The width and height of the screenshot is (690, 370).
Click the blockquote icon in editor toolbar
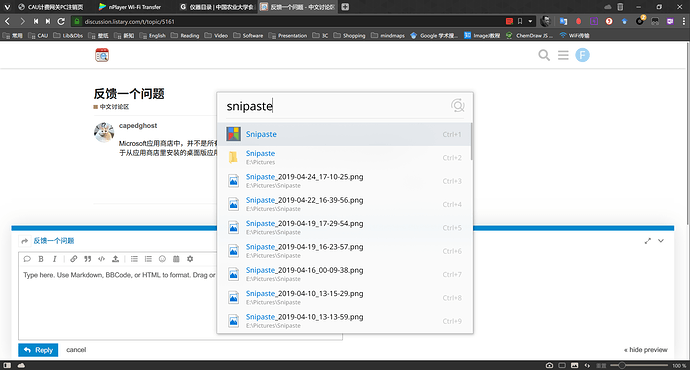click(x=88, y=259)
